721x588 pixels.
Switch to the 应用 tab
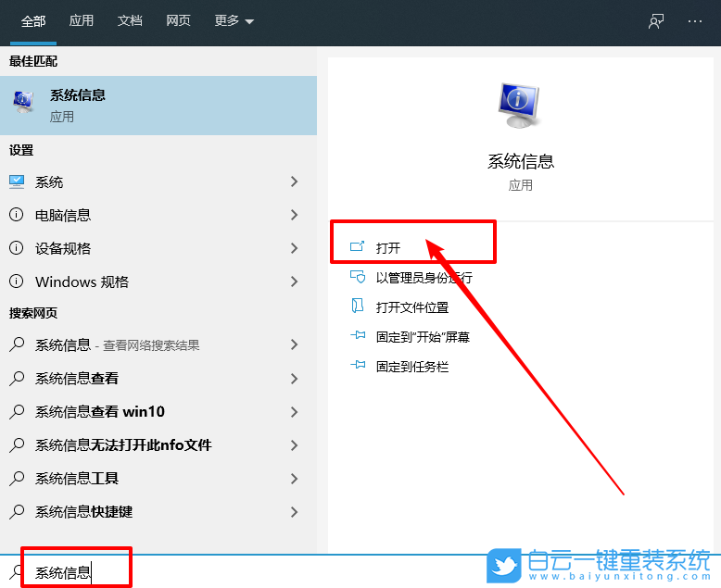coord(82,21)
